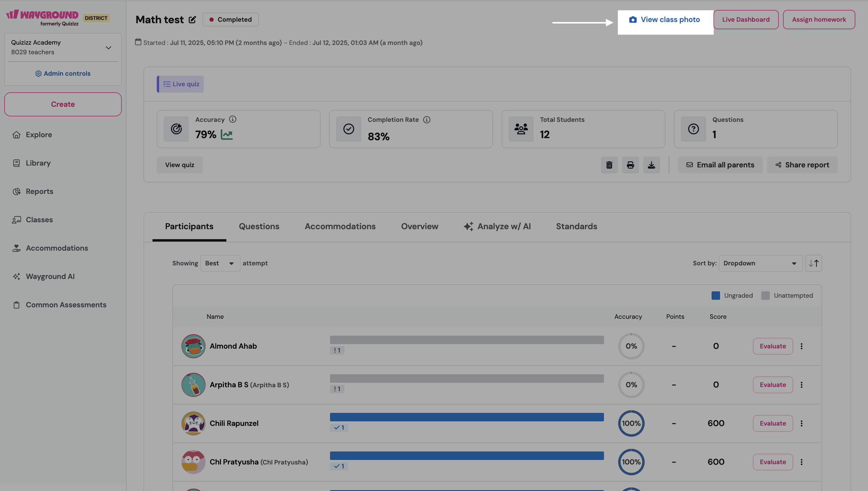Download the report via the download icon
Viewport: 868px width, 491px height.
point(651,165)
